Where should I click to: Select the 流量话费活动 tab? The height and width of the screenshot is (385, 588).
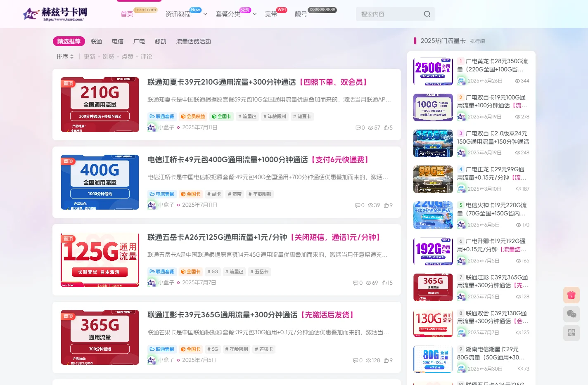click(194, 41)
